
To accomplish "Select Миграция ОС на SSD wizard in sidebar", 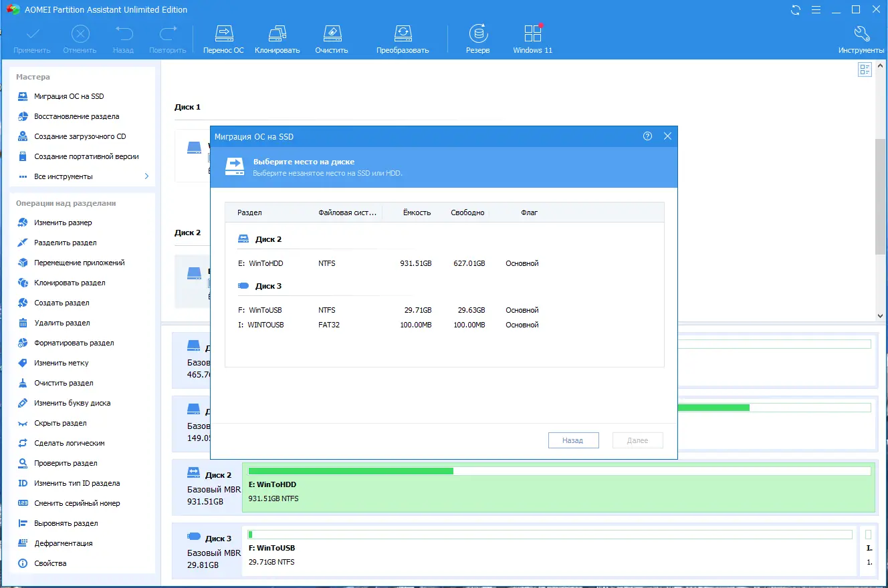I will point(70,96).
